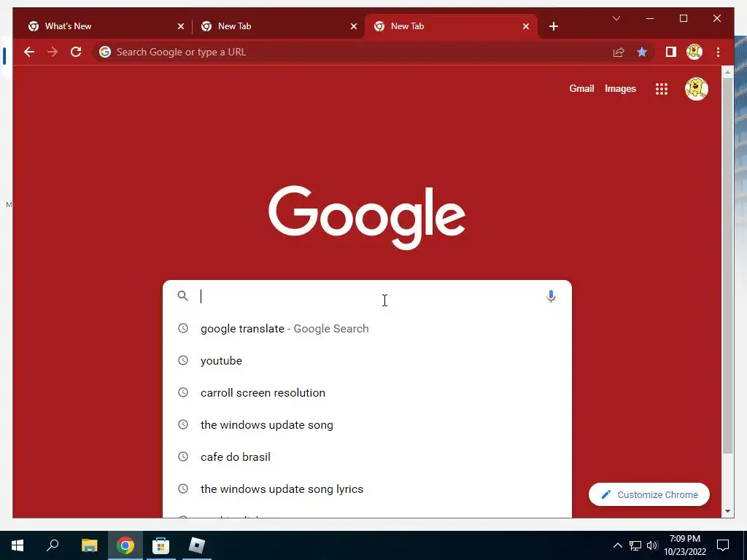Viewport: 747px width, 560px height.
Task: Show hidden system tray icons
Action: [617, 545]
